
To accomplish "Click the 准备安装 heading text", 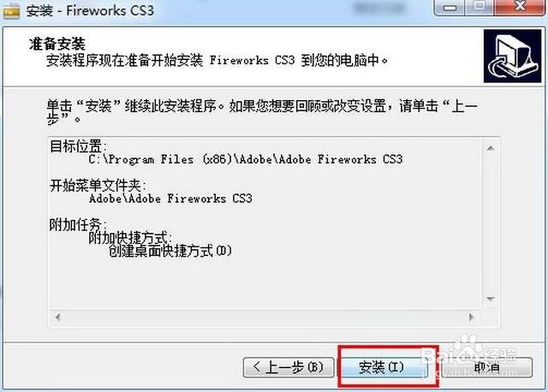I will [x=57, y=44].
